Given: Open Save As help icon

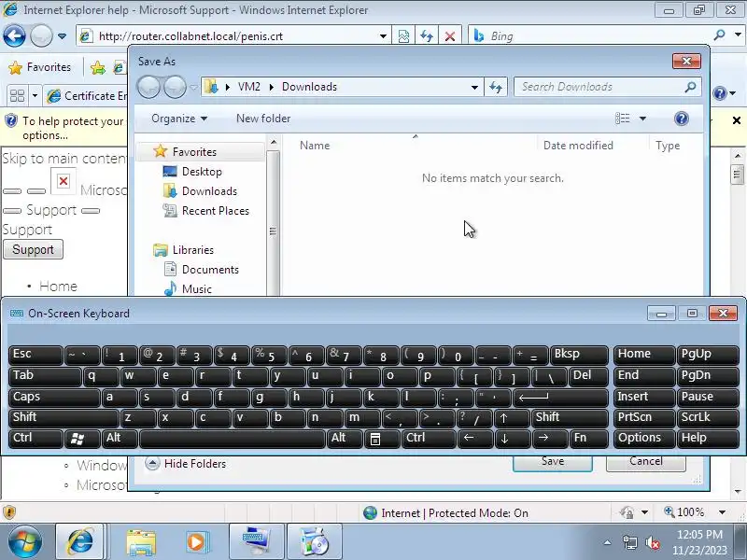Looking at the screenshot, I should [x=682, y=119].
